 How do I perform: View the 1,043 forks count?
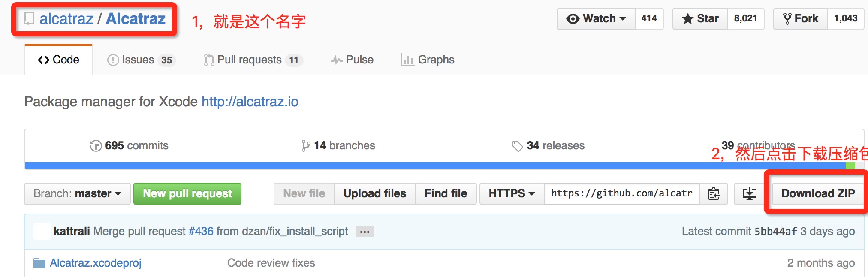point(846,18)
